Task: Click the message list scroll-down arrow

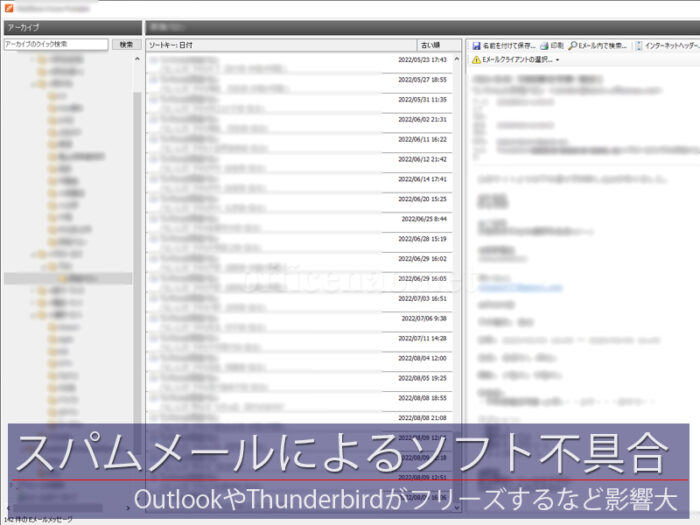Action: 457,508
